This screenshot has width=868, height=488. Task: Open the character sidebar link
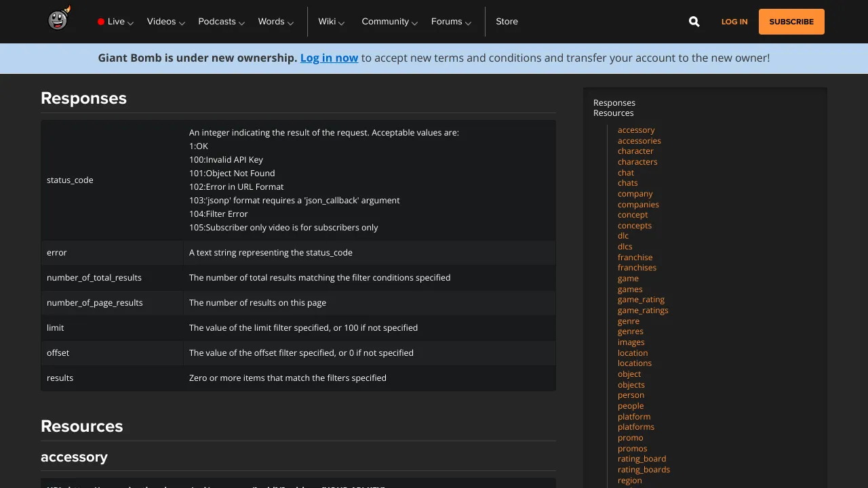click(635, 151)
